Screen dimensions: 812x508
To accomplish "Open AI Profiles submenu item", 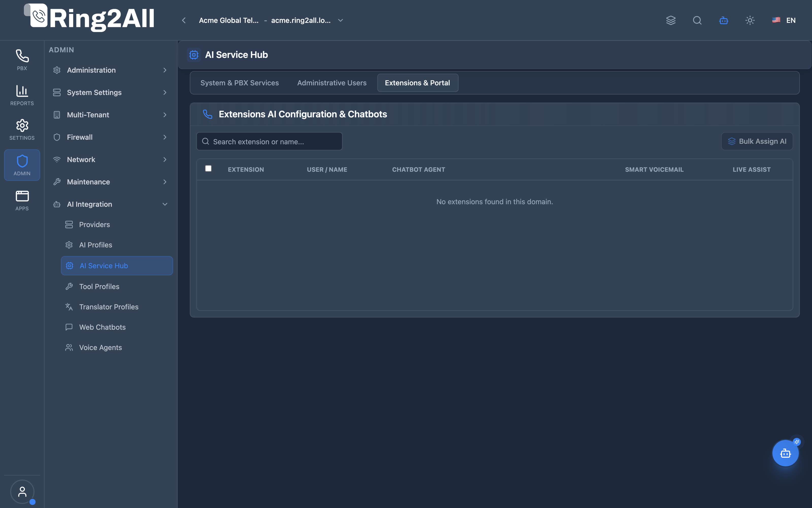I will (117, 245).
